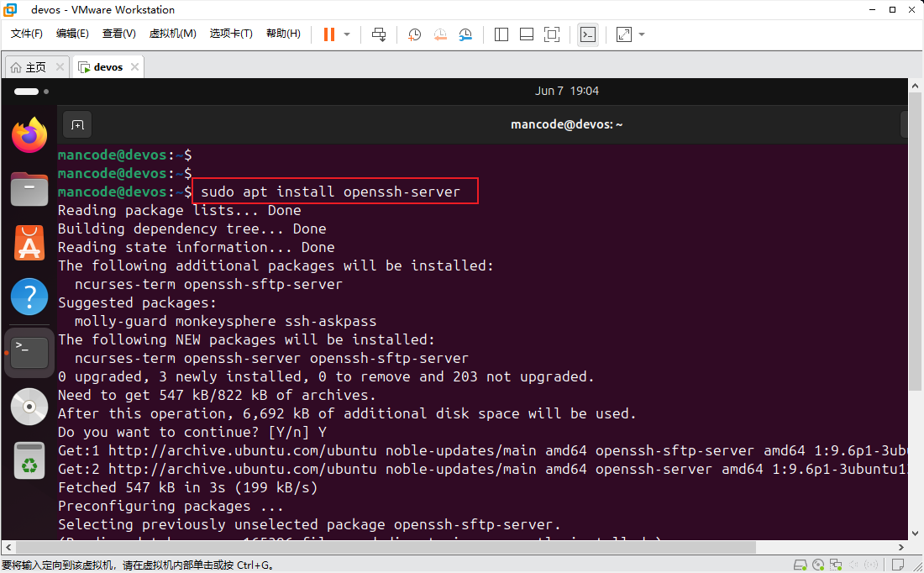924x573 pixels.
Task: Click the Jun 7 19:04 clock
Action: coord(566,91)
